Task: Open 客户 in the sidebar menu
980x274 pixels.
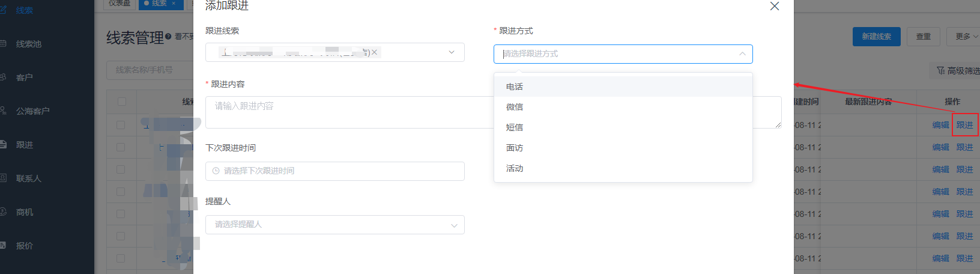Action: [x=25, y=78]
